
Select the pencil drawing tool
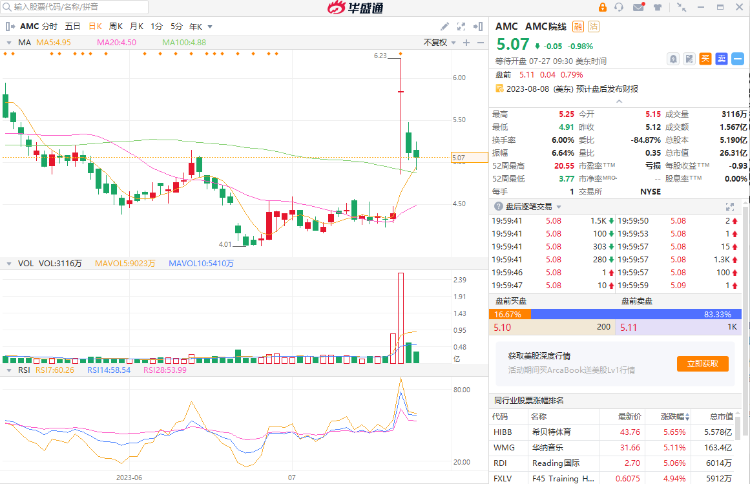(444, 26)
